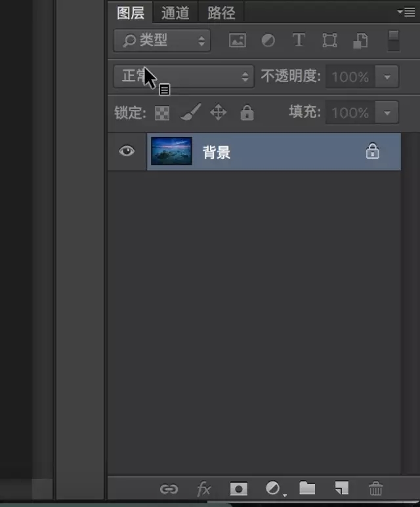Click the pixel layer filter icon
Screen dimensions: 420x507
coord(236,41)
